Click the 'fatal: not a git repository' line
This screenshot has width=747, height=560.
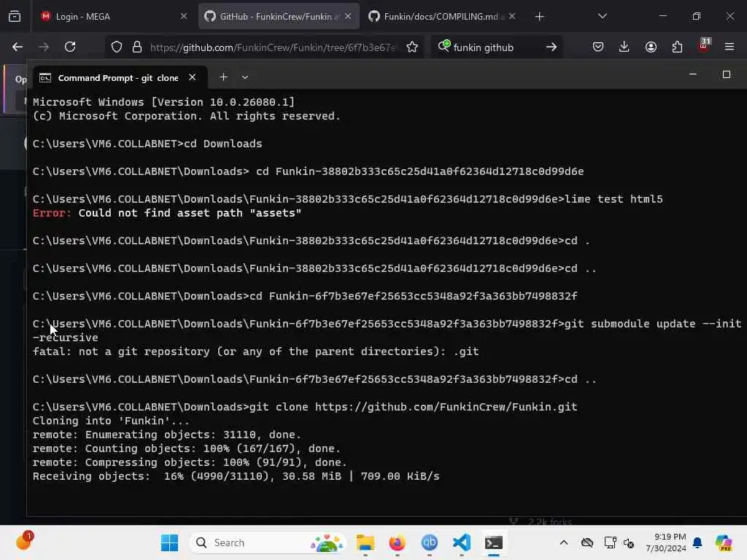click(255, 351)
